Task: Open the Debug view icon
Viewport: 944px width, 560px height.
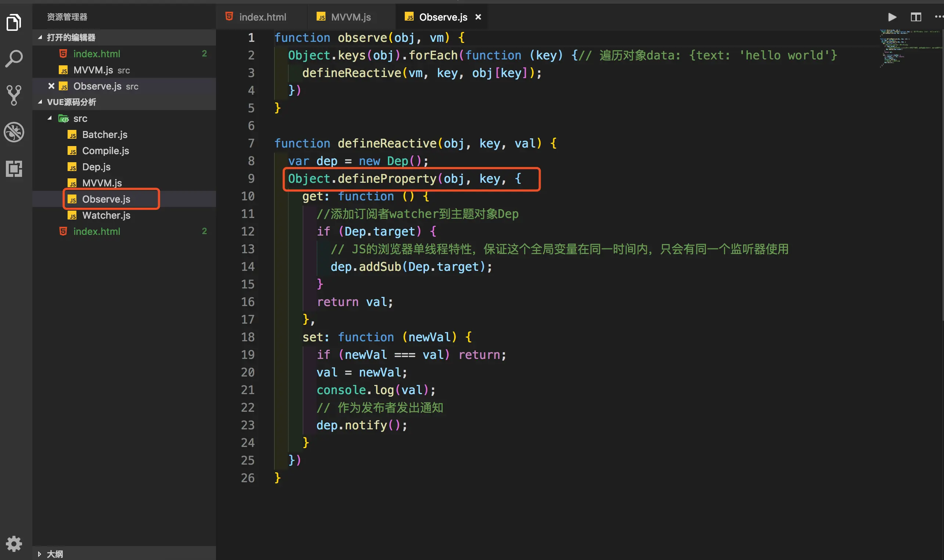Action: (14, 132)
